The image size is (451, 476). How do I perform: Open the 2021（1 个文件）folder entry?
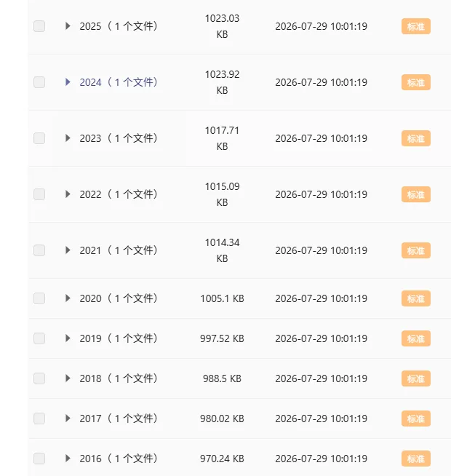click(x=119, y=250)
